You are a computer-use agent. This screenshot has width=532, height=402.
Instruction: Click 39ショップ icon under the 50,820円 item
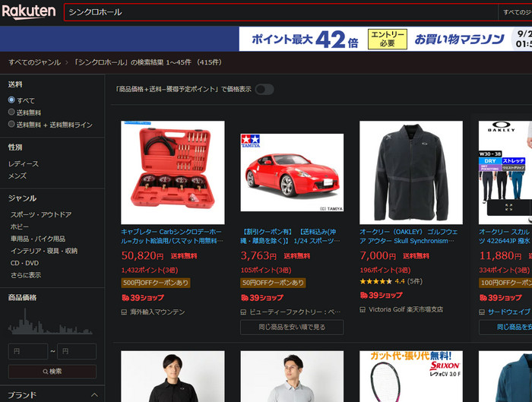143,298
